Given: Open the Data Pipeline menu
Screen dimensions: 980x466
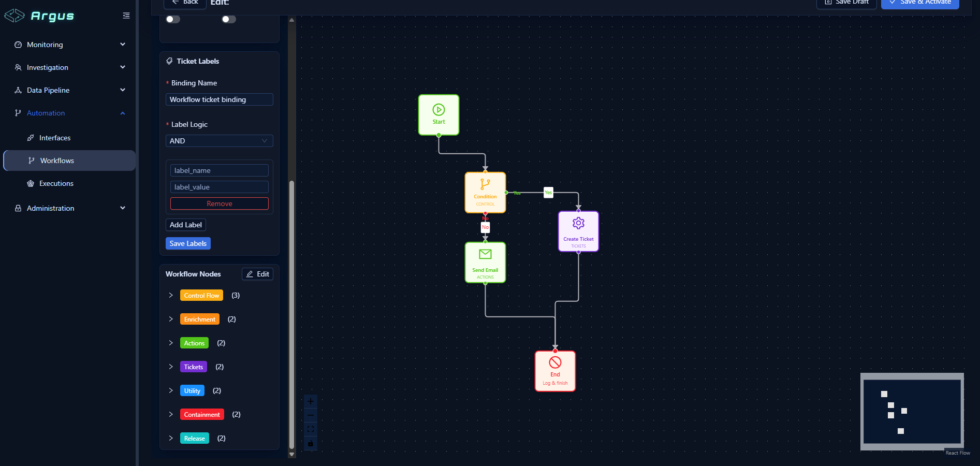Looking at the screenshot, I should point(69,90).
